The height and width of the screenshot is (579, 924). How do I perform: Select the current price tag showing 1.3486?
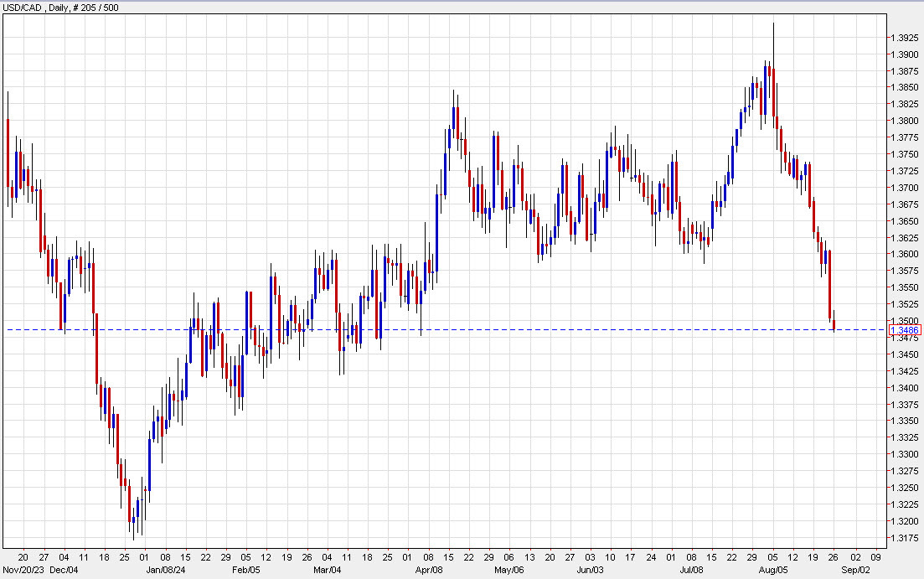(x=906, y=331)
